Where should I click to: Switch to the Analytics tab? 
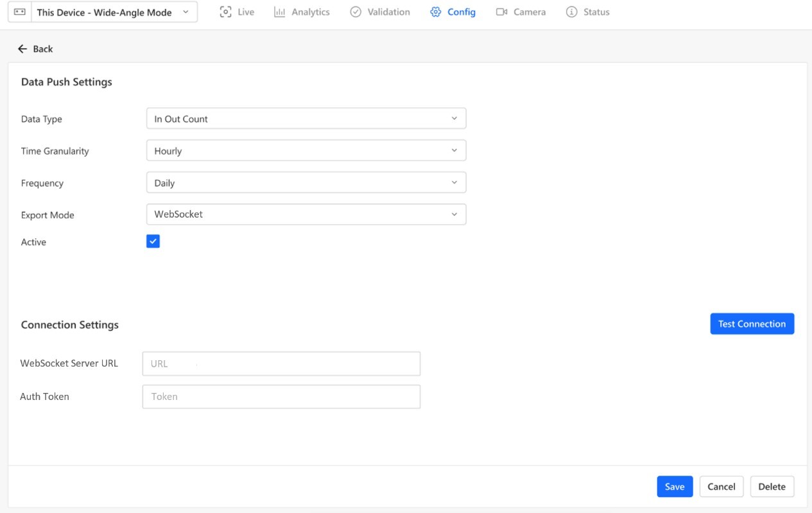pos(302,12)
